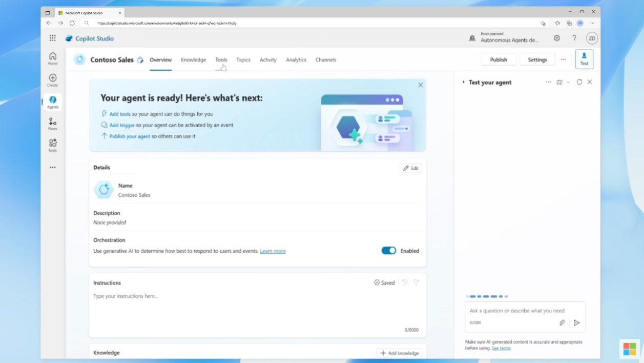Open the Learn more link
Viewport: 644px width, 363px height.
273,251
